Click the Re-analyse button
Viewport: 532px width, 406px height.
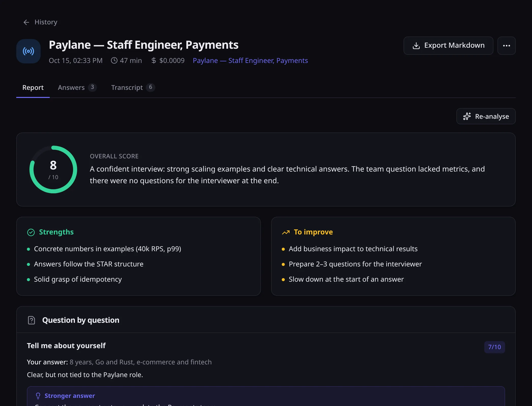coord(486,116)
